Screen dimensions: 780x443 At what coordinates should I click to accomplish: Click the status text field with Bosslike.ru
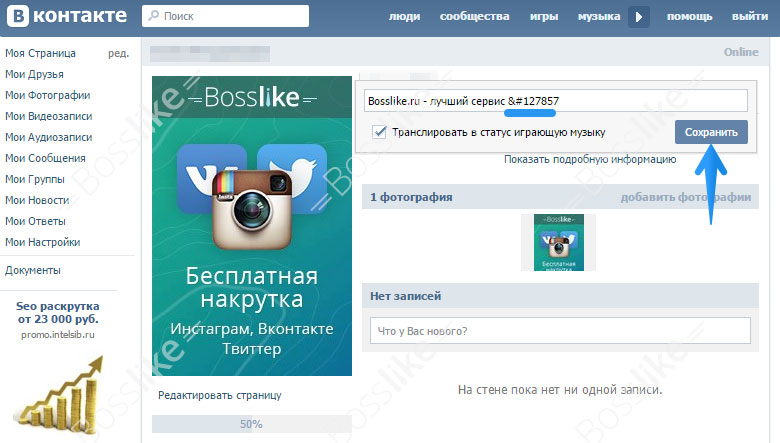(x=556, y=101)
